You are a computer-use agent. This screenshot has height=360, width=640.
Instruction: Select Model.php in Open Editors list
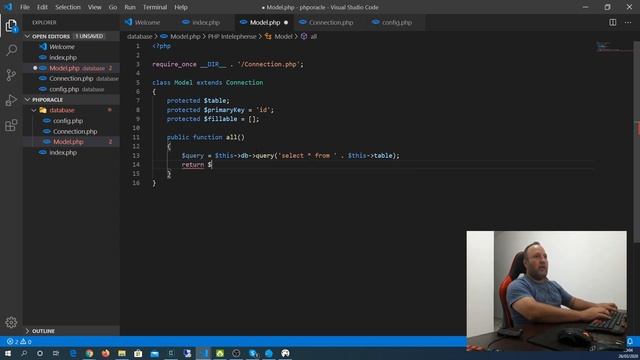click(x=71, y=68)
